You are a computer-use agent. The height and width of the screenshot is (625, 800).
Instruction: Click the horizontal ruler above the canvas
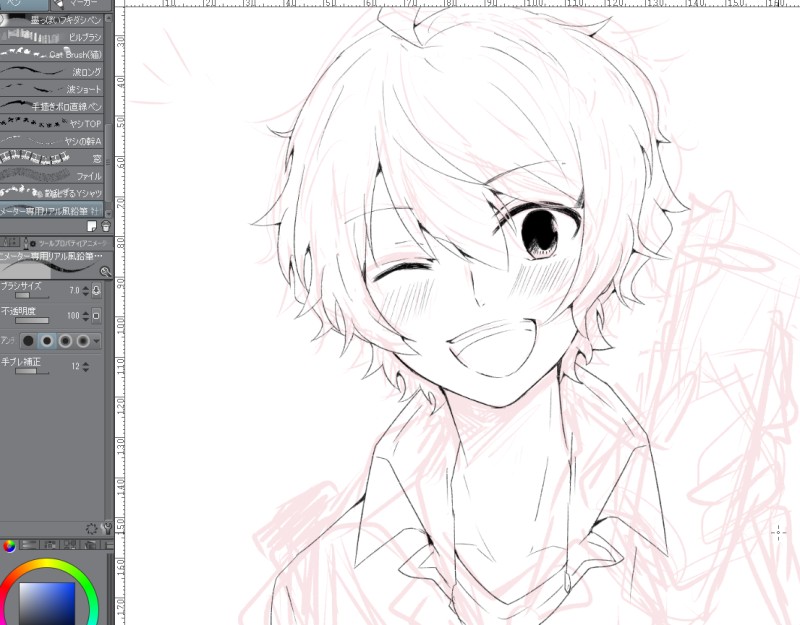coord(462,3)
